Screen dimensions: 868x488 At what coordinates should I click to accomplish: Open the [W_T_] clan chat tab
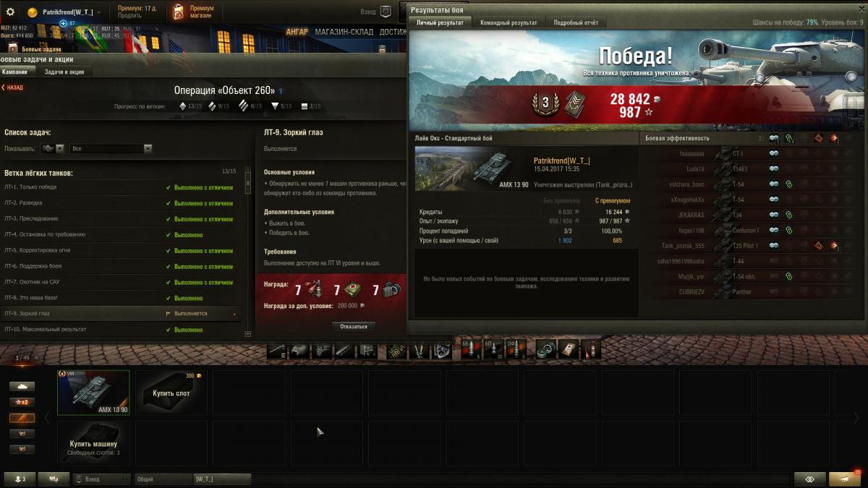(222, 479)
